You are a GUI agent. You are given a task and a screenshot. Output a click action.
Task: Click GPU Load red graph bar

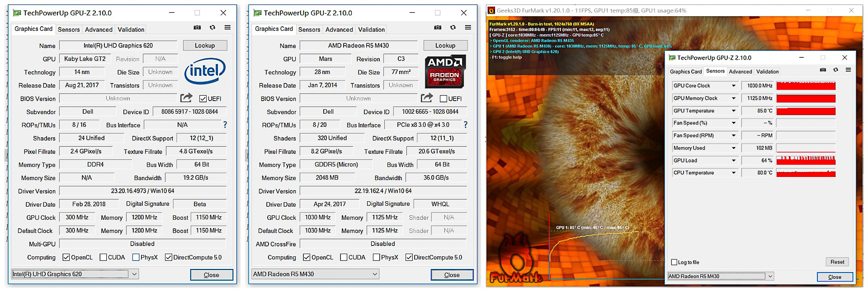[x=806, y=160]
